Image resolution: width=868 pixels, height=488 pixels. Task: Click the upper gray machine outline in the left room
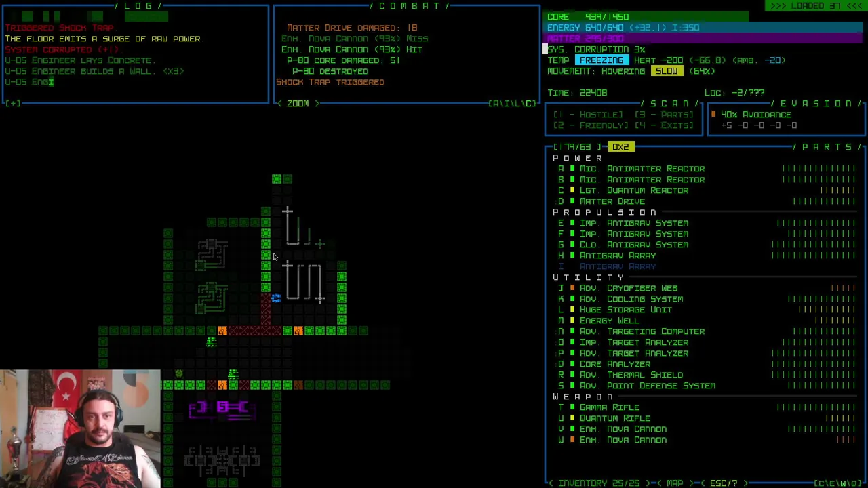pyautogui.click(x=211, y=254)
